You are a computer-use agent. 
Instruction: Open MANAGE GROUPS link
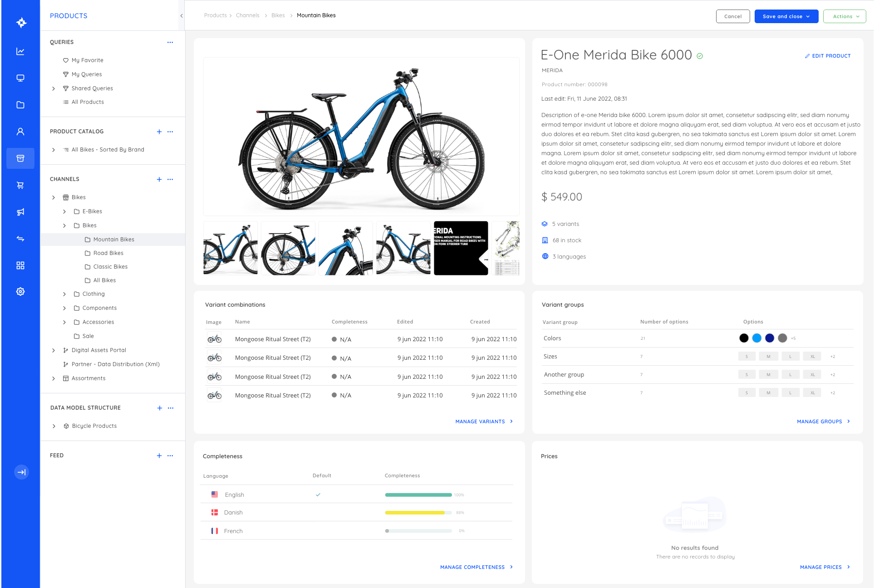point(824,421)
